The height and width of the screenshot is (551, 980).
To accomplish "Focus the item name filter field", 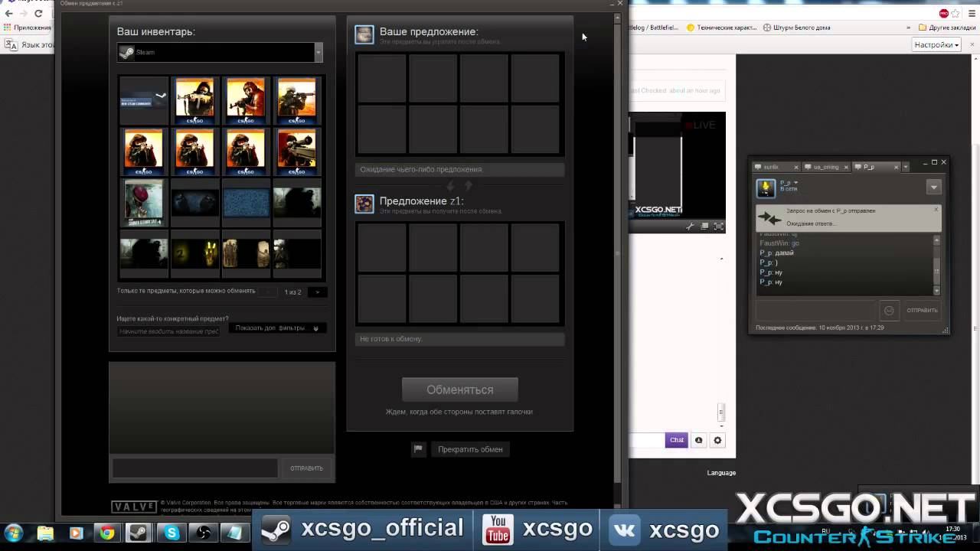I will pos(169,331).
